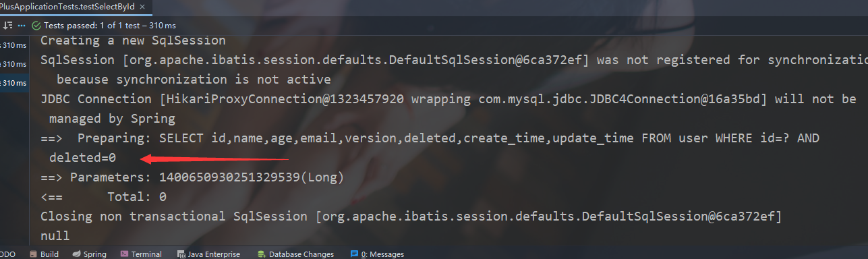Click the 'Preparing: SELECT' console log line

[430, 138]
